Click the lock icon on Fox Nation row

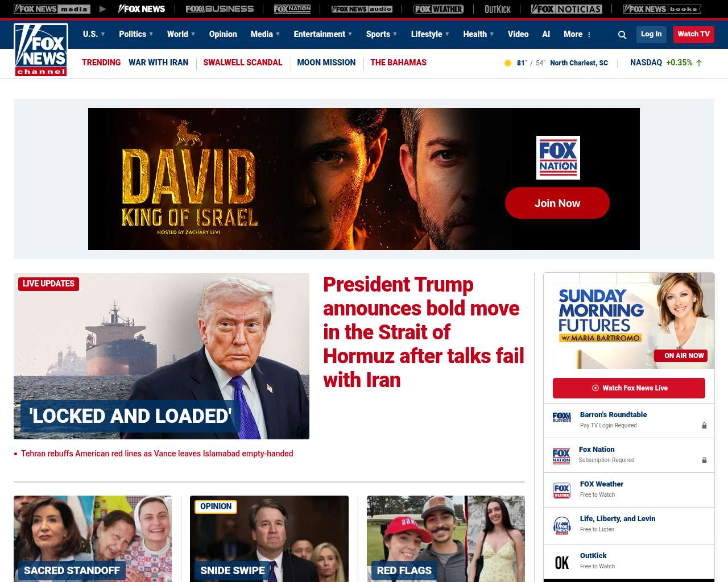coord(704,460)
